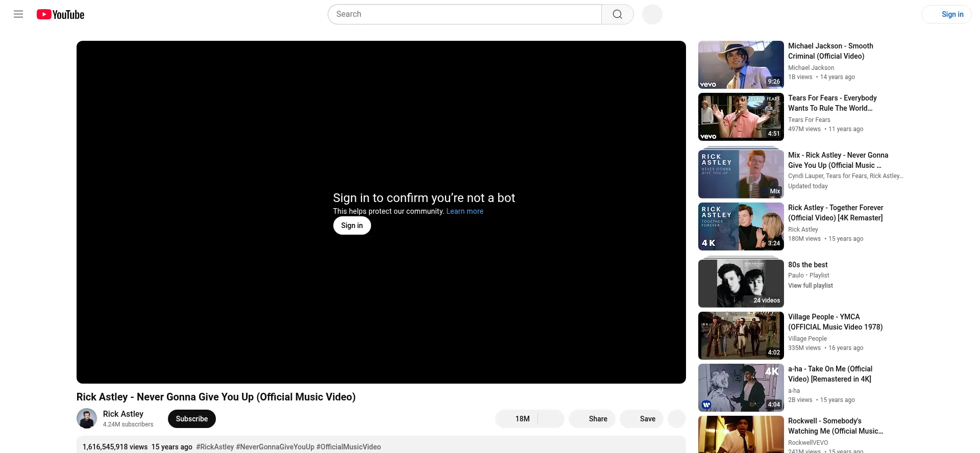Click Sign in button inside video player
Image resolution: width=980 pixels, height=453 pixels.
352,225
